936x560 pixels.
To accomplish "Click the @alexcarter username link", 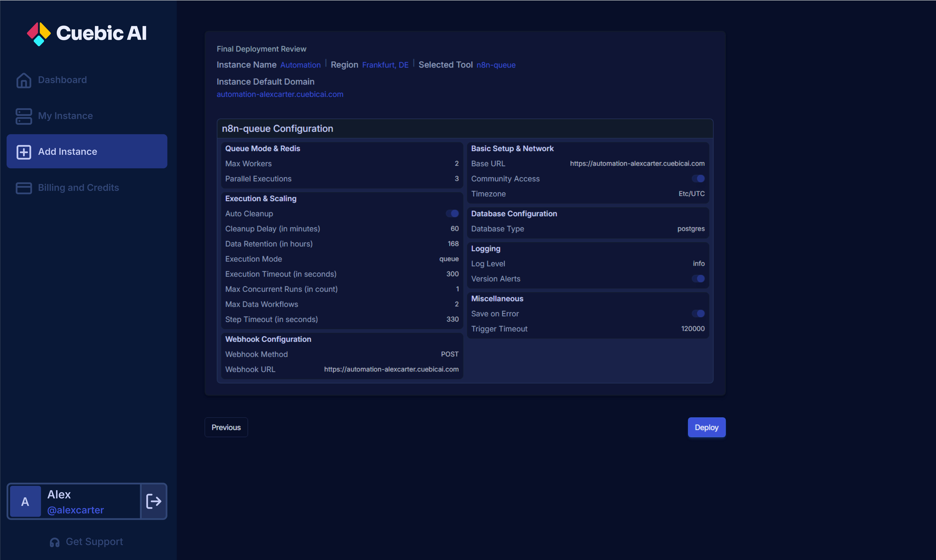I will (x=75, y=510).
